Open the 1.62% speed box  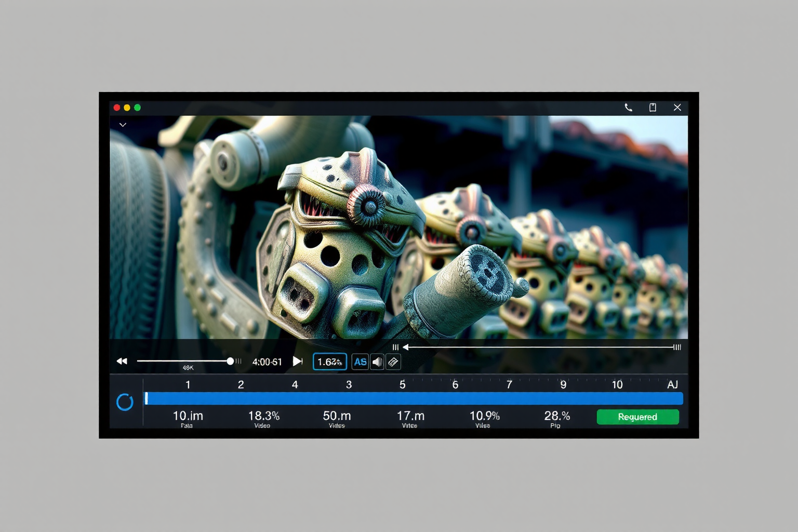click(330, 362)
